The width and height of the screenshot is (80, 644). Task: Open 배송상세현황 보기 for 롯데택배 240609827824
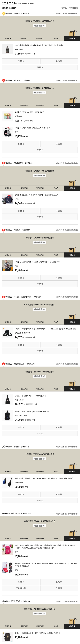coord(40,242)
